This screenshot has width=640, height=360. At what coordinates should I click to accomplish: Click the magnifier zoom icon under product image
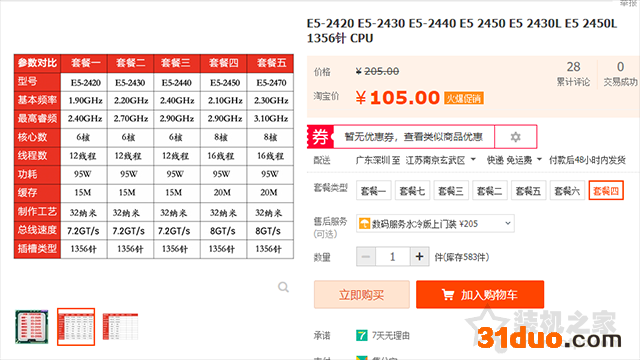point(283,287)
